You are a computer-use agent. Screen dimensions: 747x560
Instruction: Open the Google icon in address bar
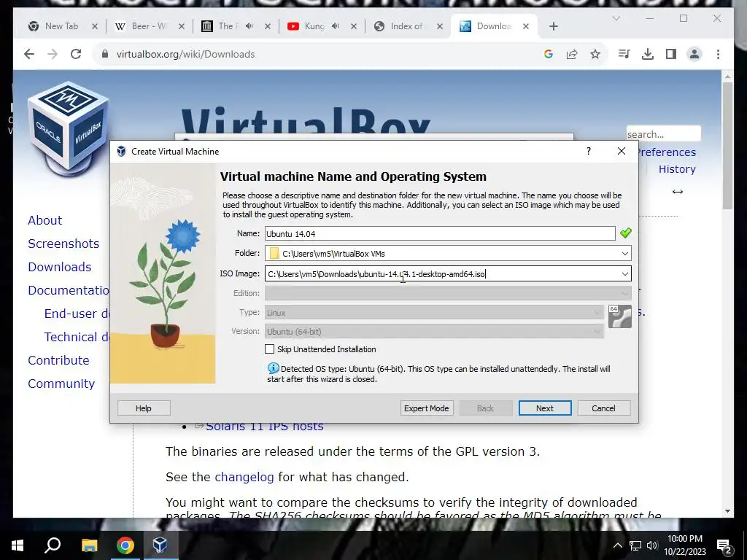click(549, 54)
